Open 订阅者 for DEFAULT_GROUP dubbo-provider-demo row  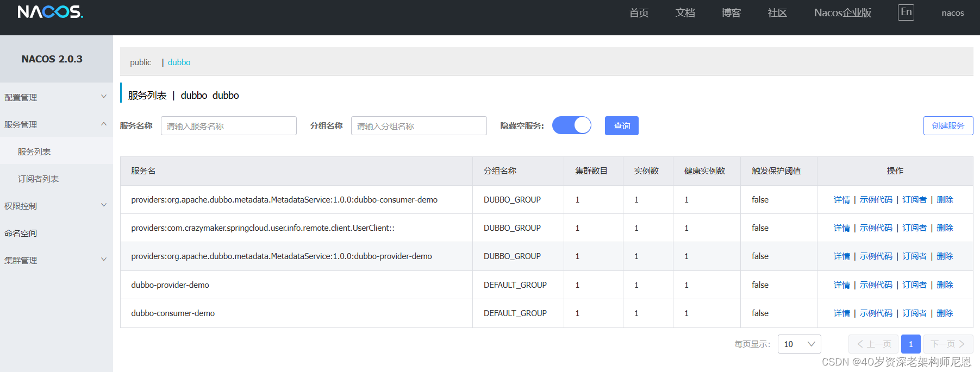tap(914, 285)
